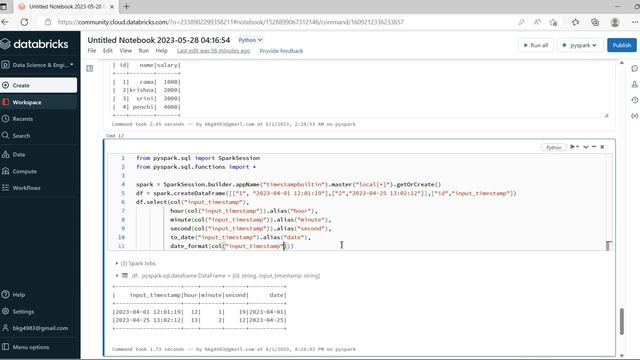The width and height of the screenshot is (640, 360).
Task: Open a new browser tab
Action: pos(126,7)
